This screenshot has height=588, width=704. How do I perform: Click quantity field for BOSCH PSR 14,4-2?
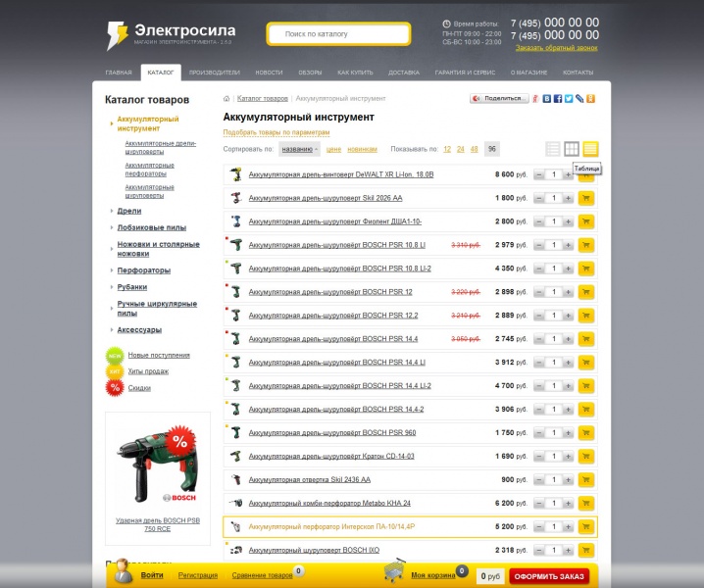554,410
